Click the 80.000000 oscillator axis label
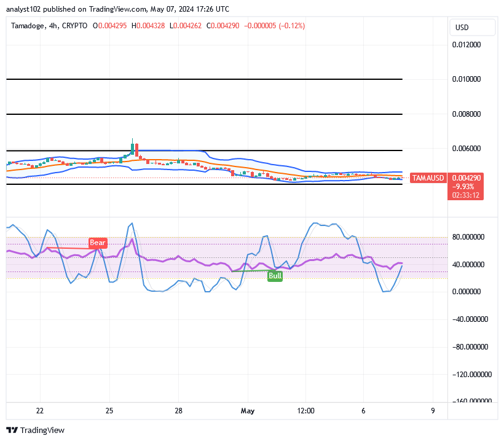This screenshot has height=441, width=504. pyautogui.click(x=468, y=236)
